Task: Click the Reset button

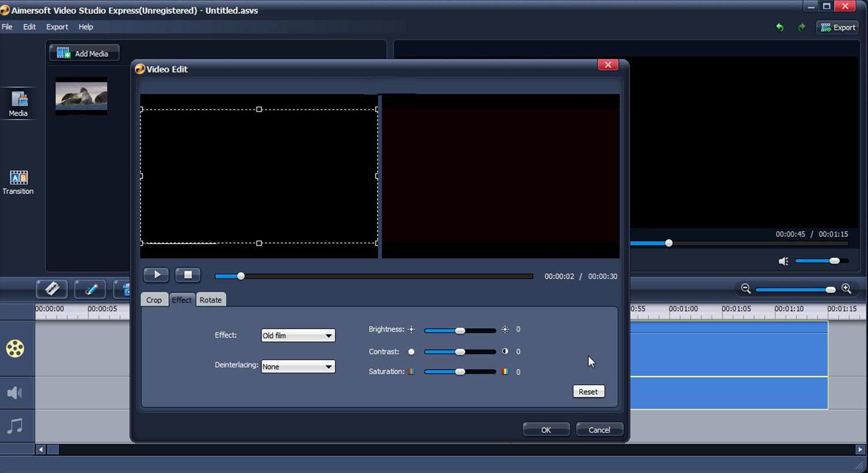Action: pos(588,392)
